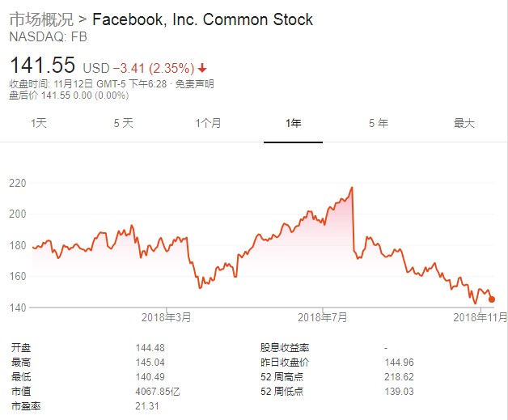Click the red down arrow price indicator
508x420 pixels.
201,67
